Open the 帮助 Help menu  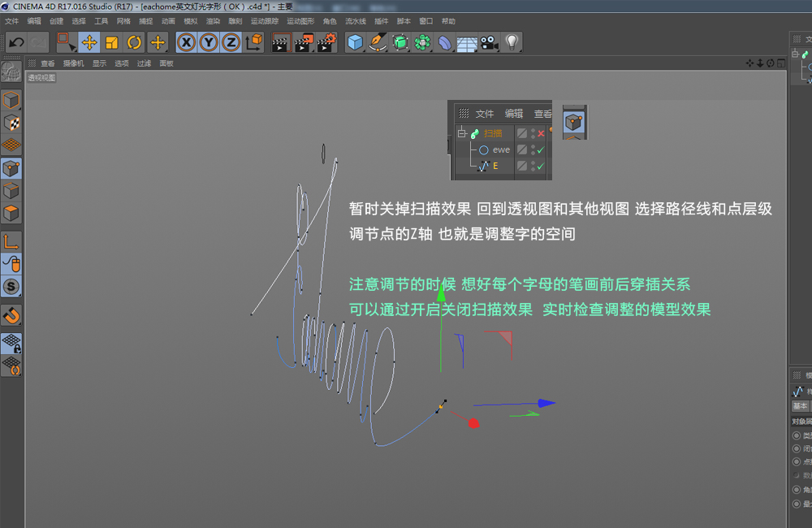tap(448, 21)
